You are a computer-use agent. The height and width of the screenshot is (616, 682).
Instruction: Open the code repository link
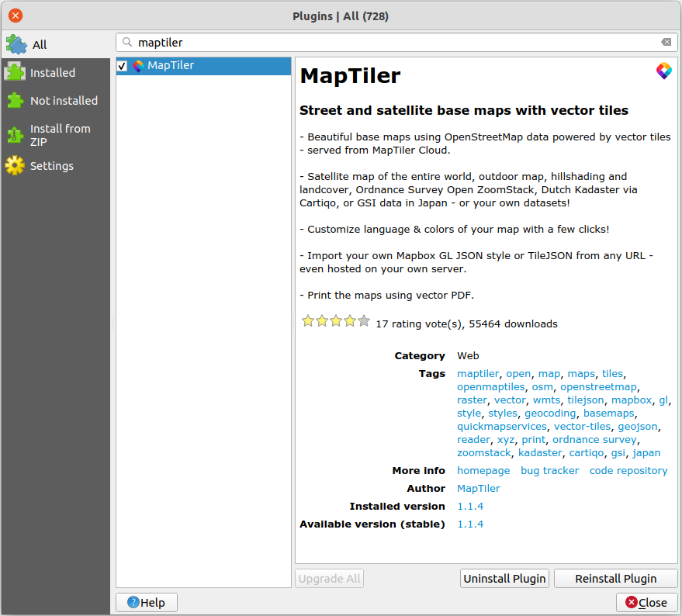[628, 471]
